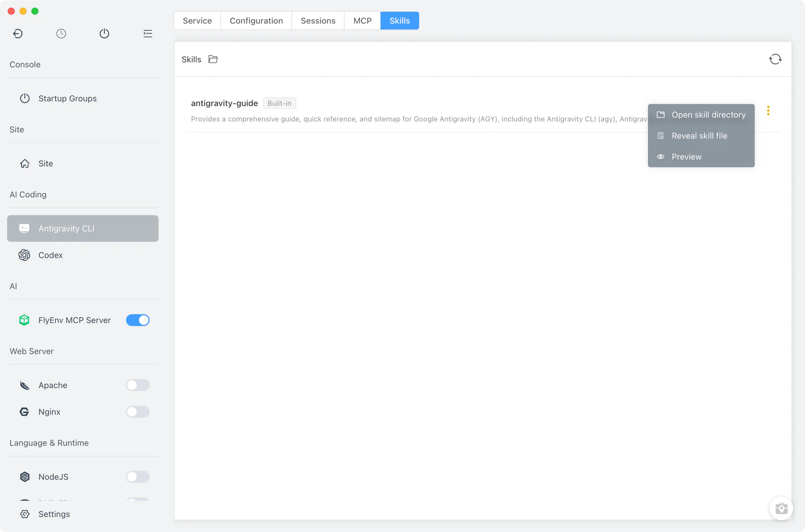The height and width of the screenshot is (532, 805).
Task: Choose Open skill directory from menu
Action: [x=701, y=115]
